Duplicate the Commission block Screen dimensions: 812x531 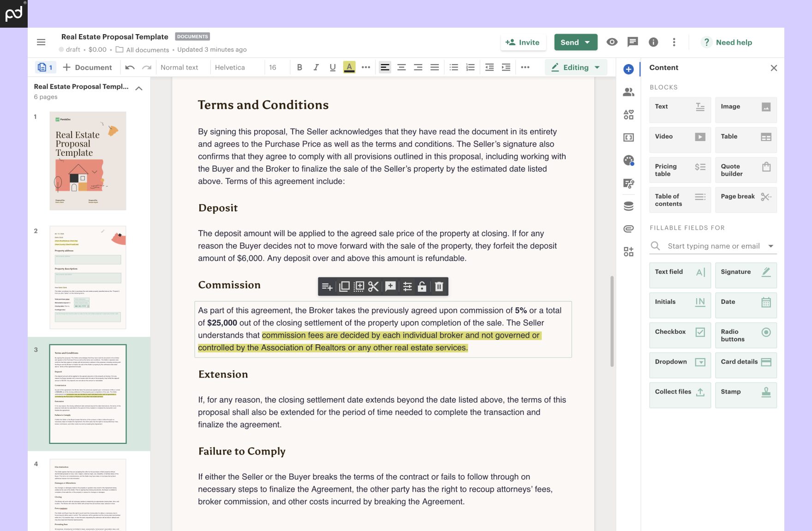coord(344,287)
